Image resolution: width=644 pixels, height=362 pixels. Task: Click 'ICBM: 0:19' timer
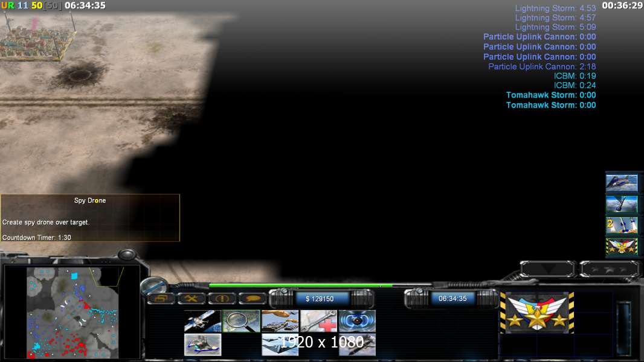point(575,76)
